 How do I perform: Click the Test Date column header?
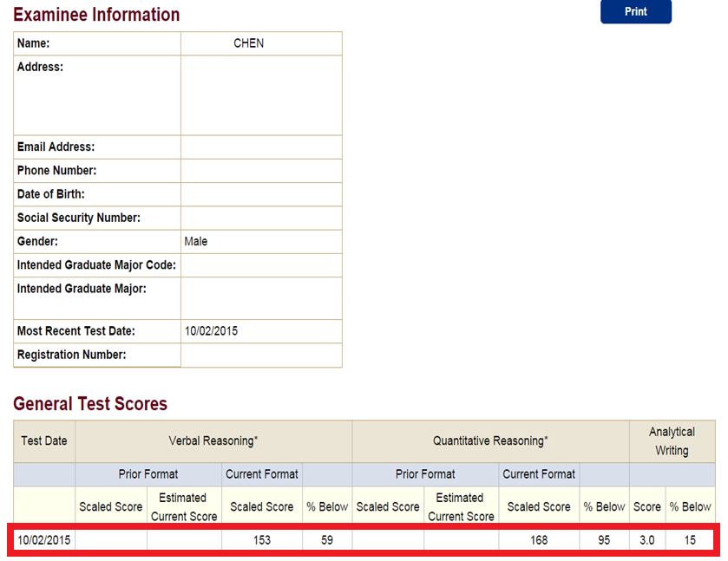44,440
